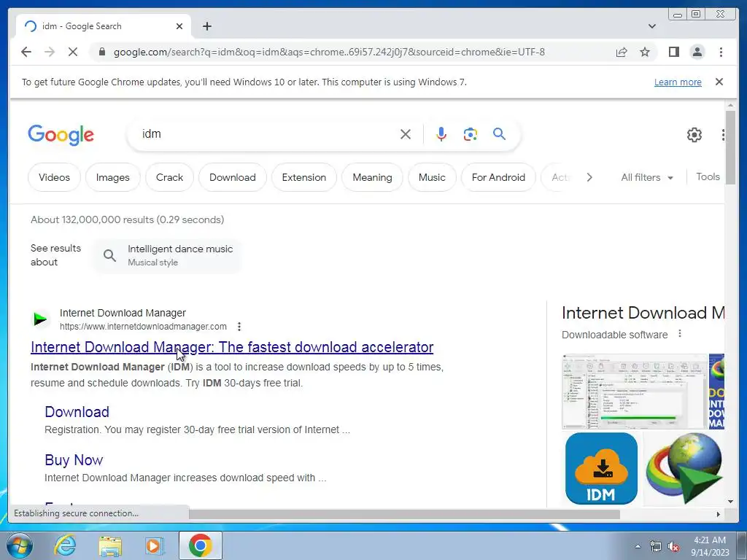Open Windows Explorer from taskbar

tap(110, 545)
